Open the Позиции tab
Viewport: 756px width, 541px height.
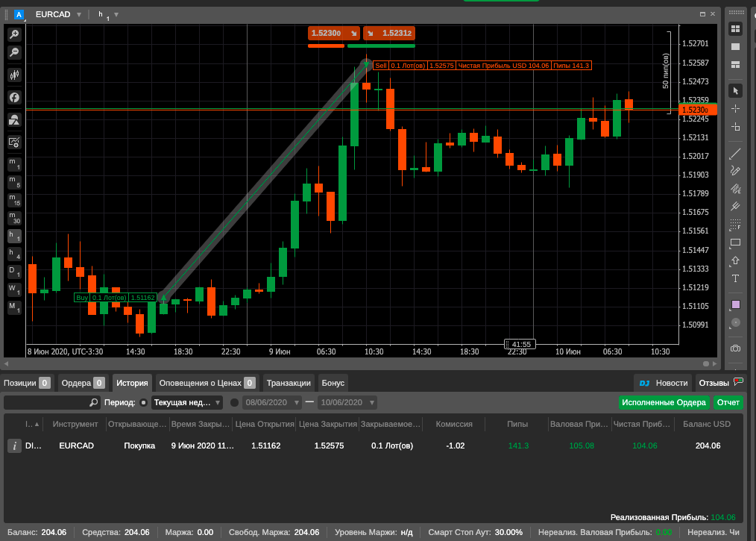click(x=27, y=384)
